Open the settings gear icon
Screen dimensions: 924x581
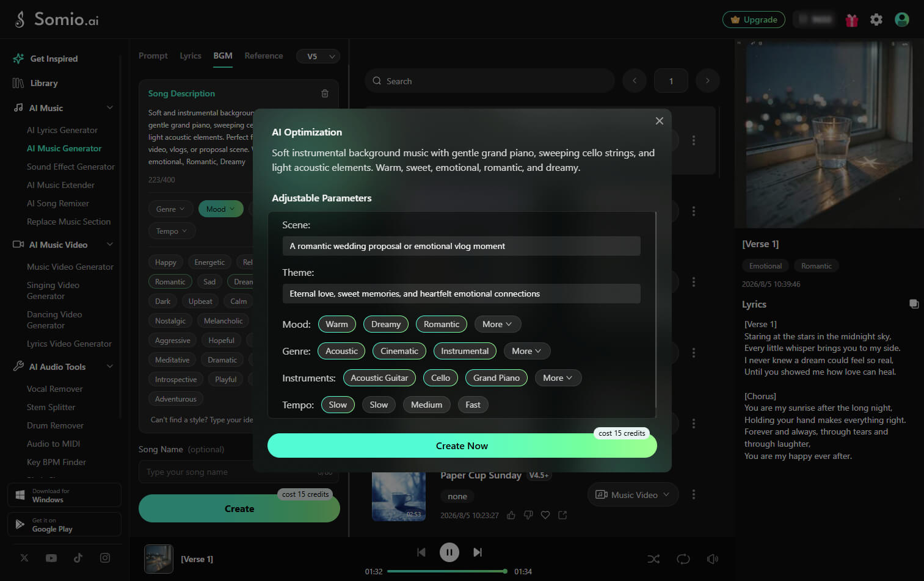pos(876,20)
